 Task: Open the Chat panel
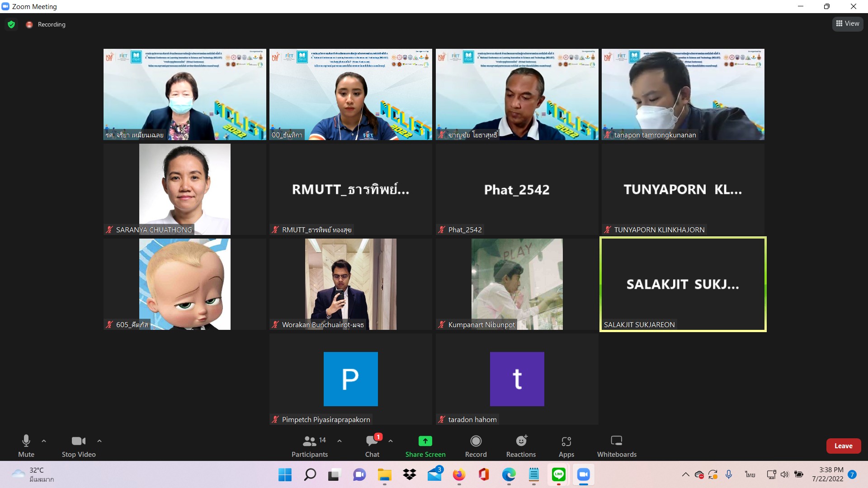(x=372, y=446)
